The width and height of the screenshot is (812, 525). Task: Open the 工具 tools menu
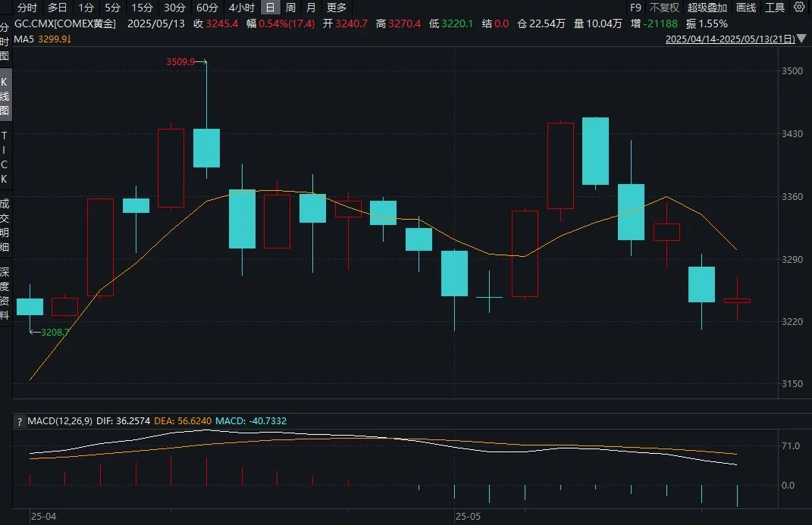(776, 8)
